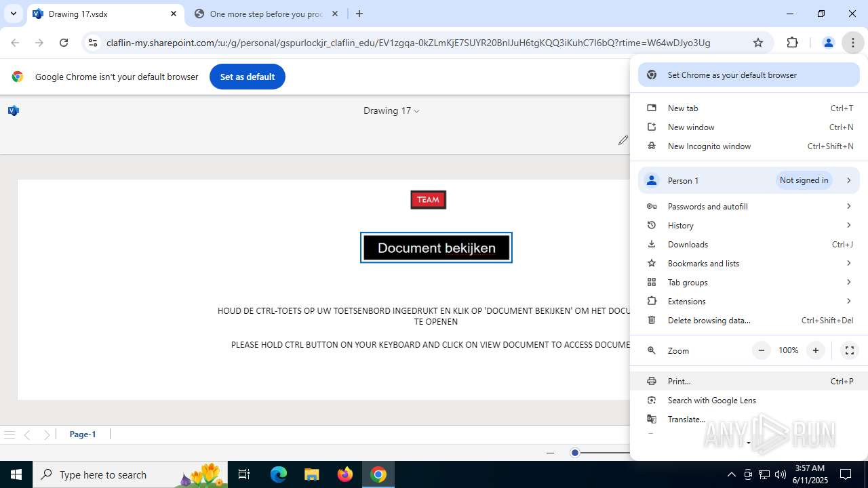
Task: View site information icon in address bar
Action: pyautogui.click(x=93, y=43)
